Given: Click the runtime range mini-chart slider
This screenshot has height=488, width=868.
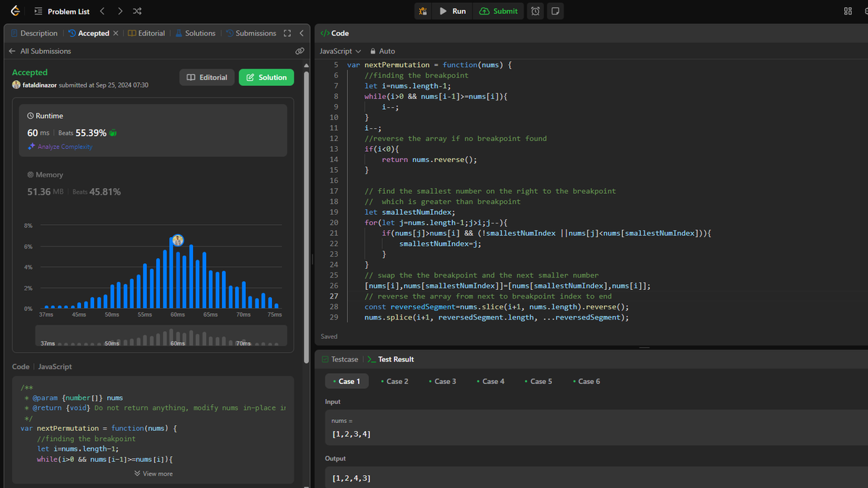Looking at the screenshot, I should [x=161, y=335].
